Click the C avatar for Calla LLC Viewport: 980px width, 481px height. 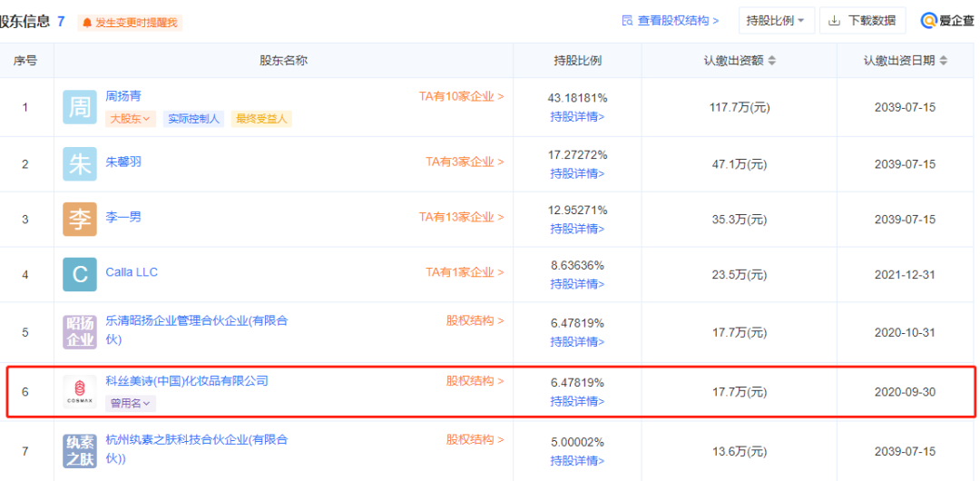(x=80, y=274)
